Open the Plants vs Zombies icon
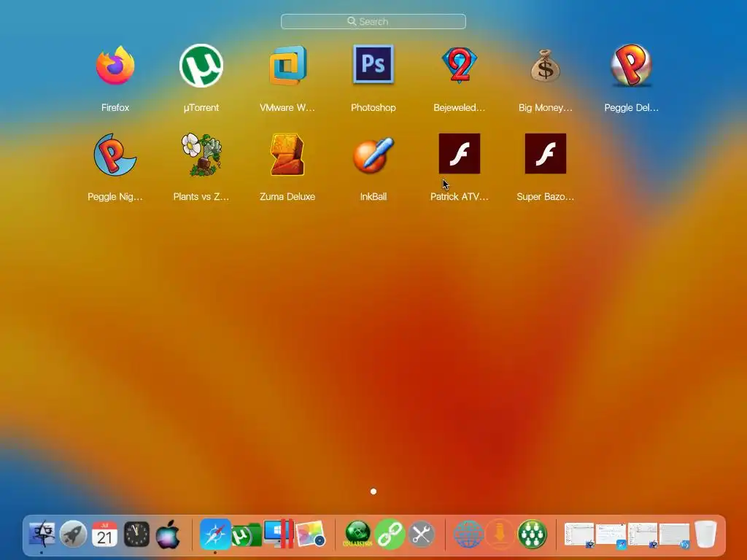The width and height of the screenshot is (747, 560). click(201, 155)
